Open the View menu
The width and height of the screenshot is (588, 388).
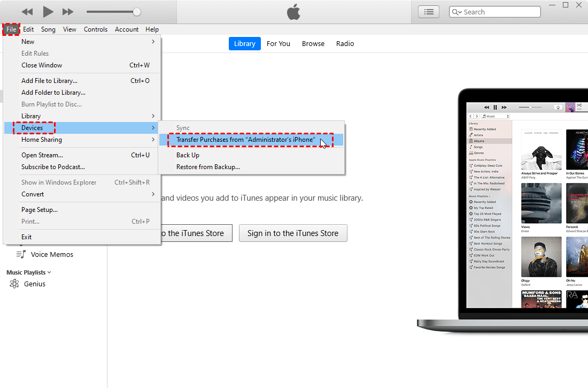pyautogui.click(x=69, y=29)
